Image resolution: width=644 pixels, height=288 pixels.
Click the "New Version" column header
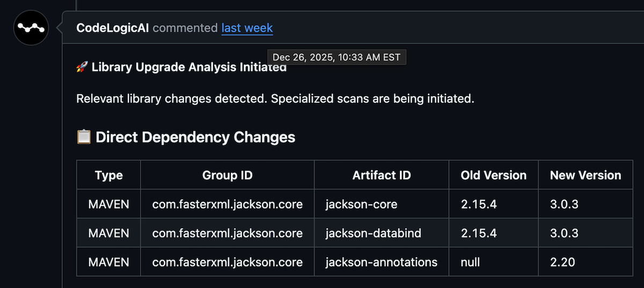coord(586,175)
